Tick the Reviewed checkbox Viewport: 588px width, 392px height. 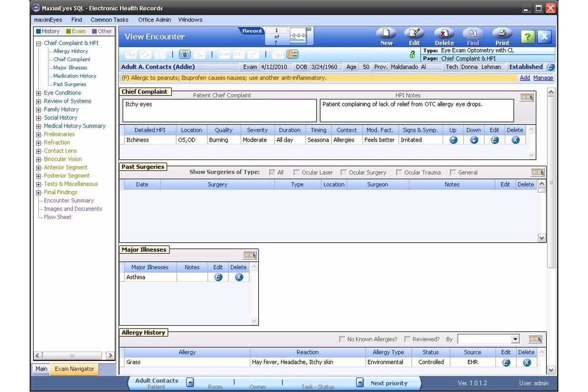[x=407, y=339]
